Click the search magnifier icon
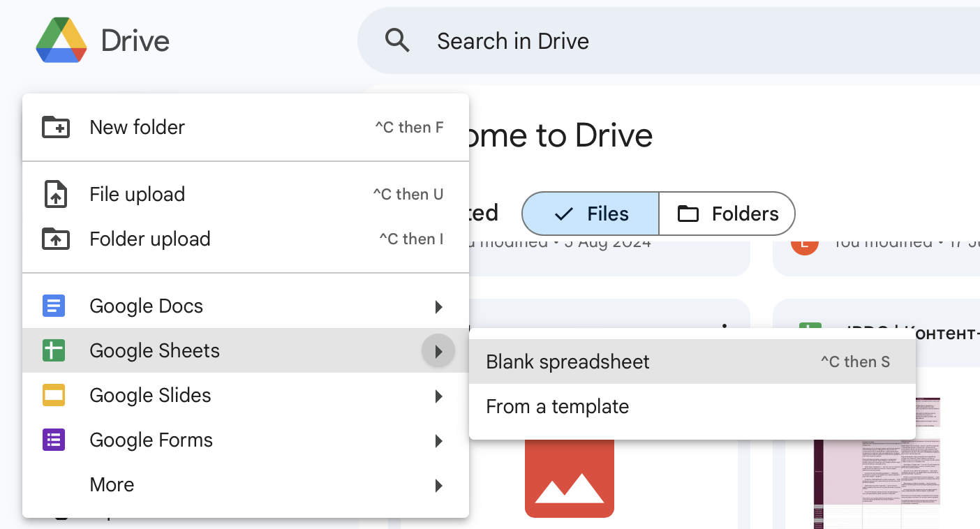Viewport: 980px width, 529px height. coord(397,40)
